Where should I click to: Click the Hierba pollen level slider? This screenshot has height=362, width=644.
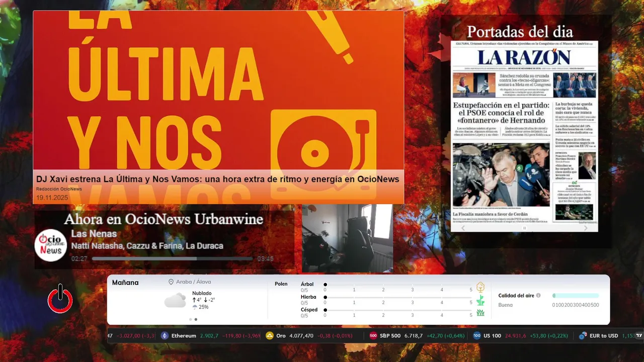398,298
